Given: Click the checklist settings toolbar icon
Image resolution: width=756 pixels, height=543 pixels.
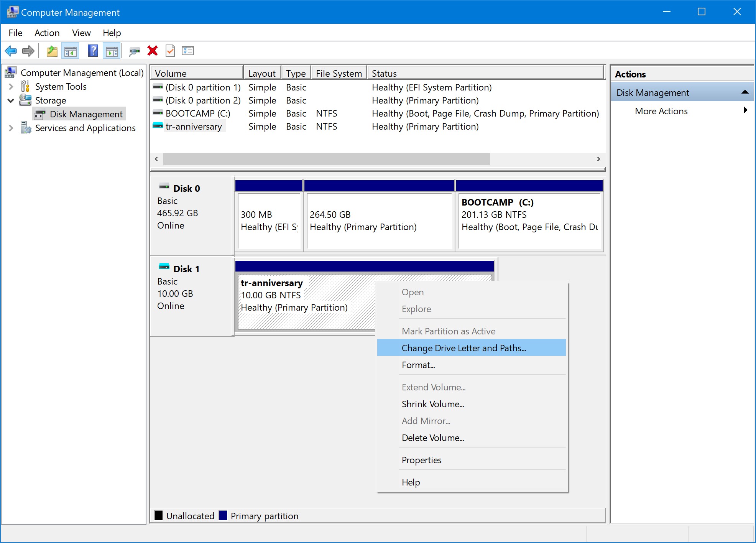Looking at the screenshot, I should pos(188,51).
